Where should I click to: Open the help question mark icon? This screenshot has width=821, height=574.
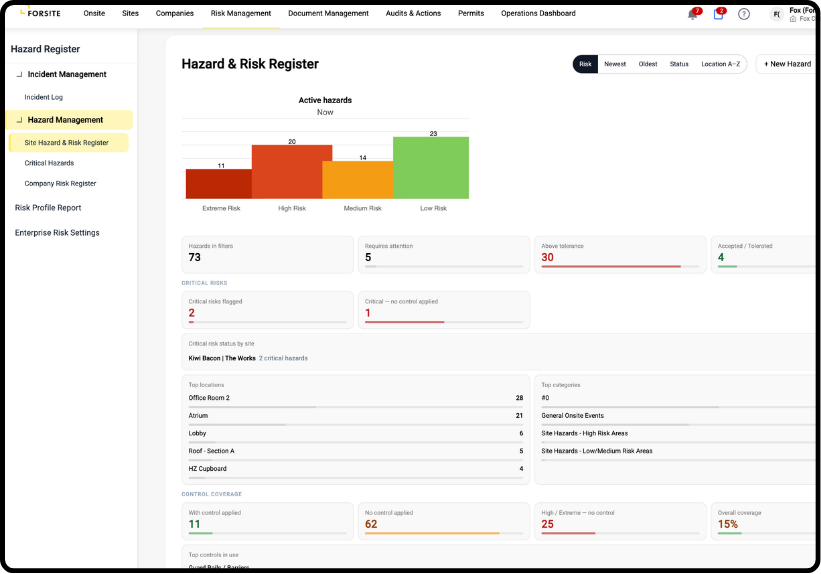pyautogui.click(x=744, y=14)
